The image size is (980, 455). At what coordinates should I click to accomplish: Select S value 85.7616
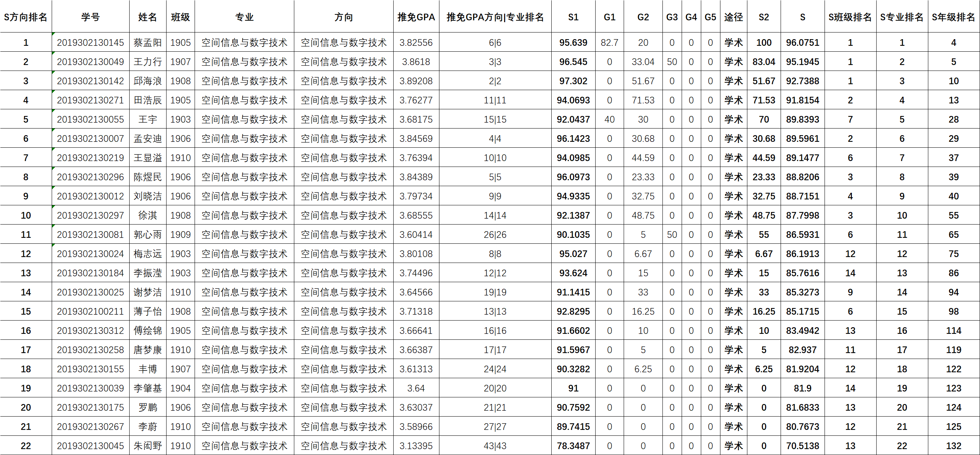[x=803, y=273]
